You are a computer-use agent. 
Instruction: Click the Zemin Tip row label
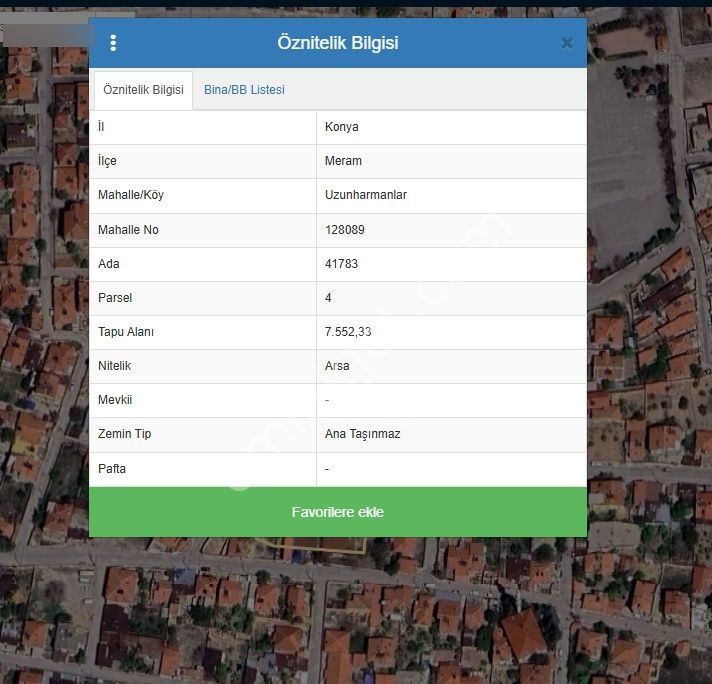[x=125, y=434]
